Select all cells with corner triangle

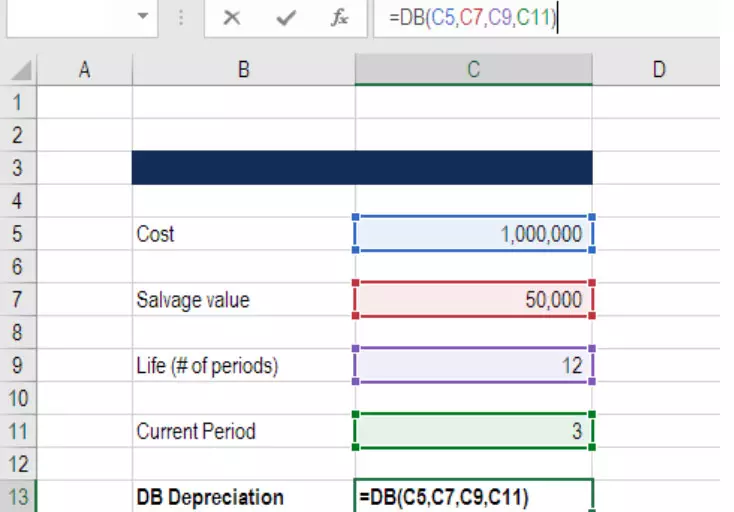pos(19,70)
